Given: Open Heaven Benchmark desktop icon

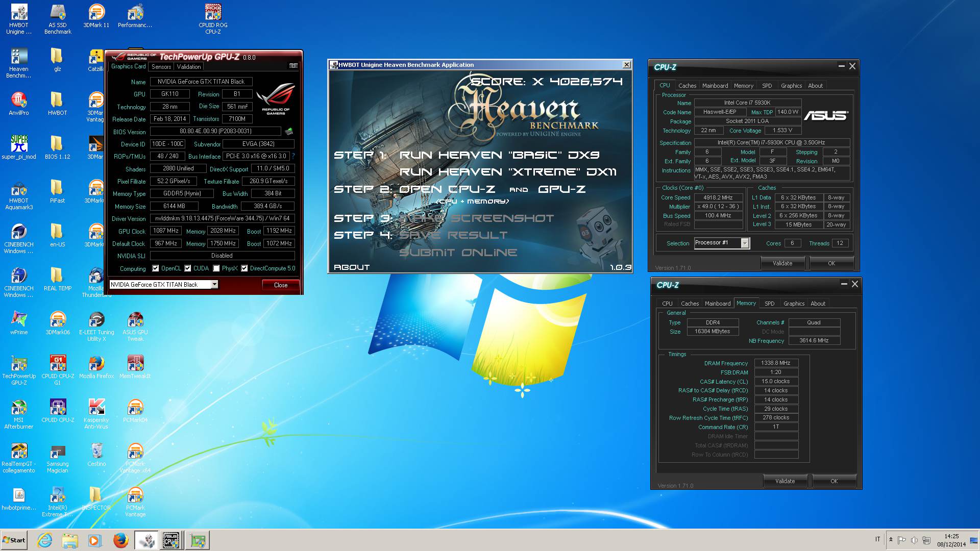Looking at the screenshot, I should tap(19, 63).
